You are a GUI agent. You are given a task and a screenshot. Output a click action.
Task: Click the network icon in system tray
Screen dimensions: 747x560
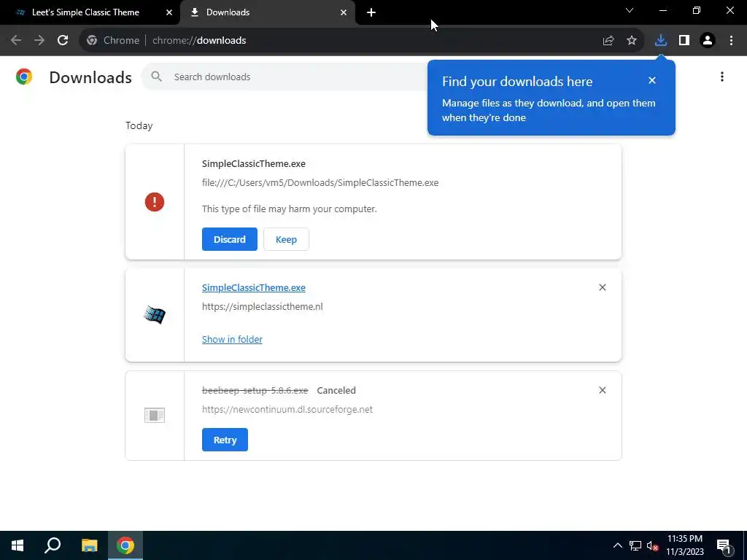coord(635,545)
